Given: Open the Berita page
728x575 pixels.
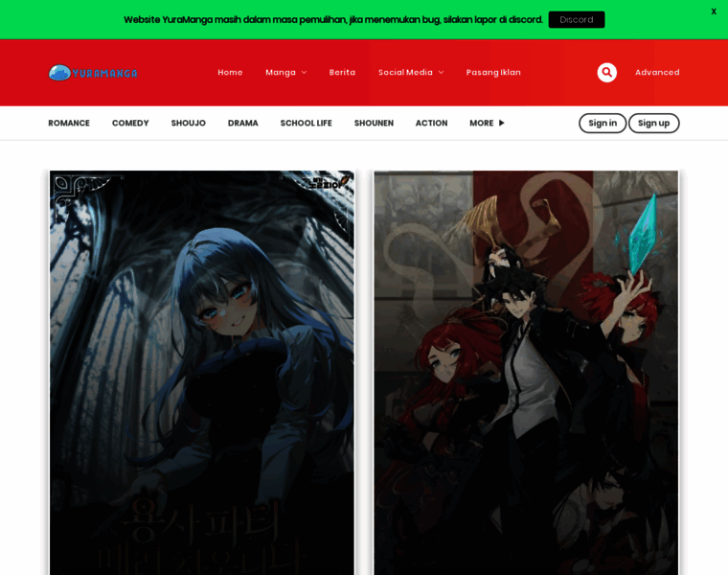Looking at the screenshot, I should click(x=342, y=73).
